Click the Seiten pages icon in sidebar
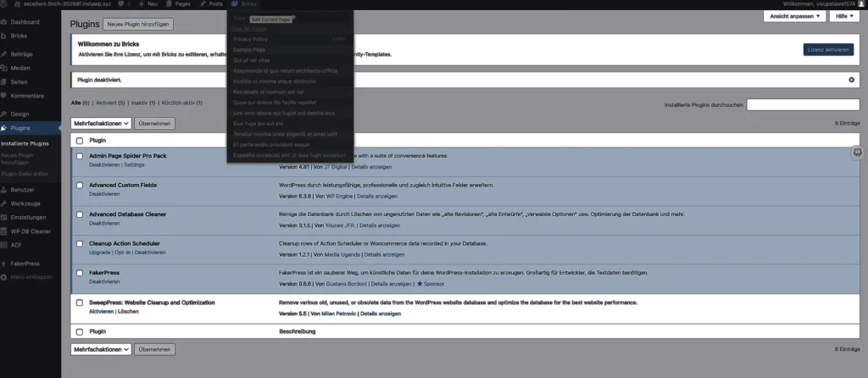Image resolution: width=868 pixels, height=378 pixels. coord(4,82)
